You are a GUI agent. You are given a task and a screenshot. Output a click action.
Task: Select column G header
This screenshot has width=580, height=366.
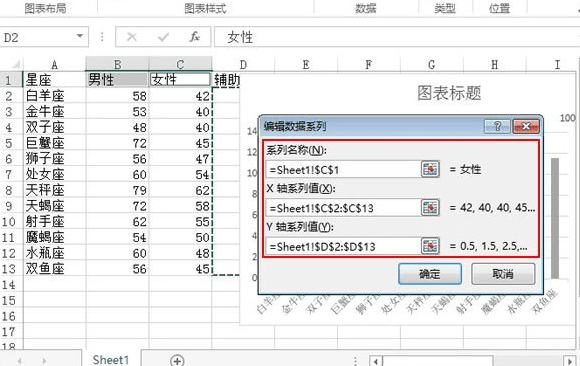click(x=432, y=64)
